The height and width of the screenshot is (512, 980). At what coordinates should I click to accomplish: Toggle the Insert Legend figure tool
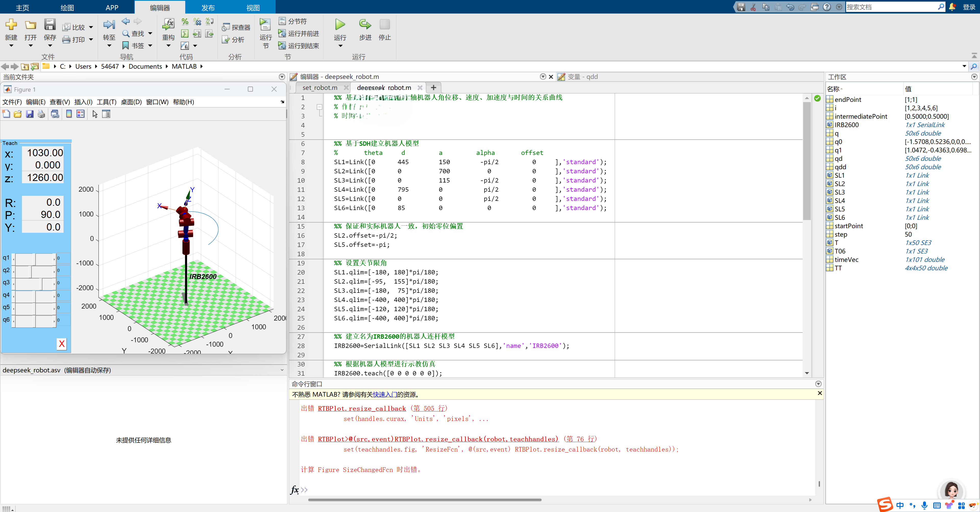pos(80,114)
